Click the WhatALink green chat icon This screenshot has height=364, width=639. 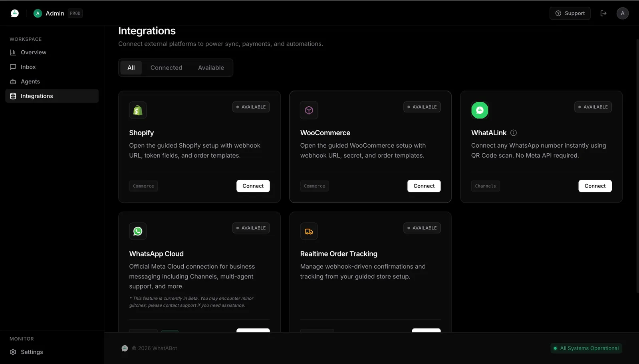tap(480, 110)
